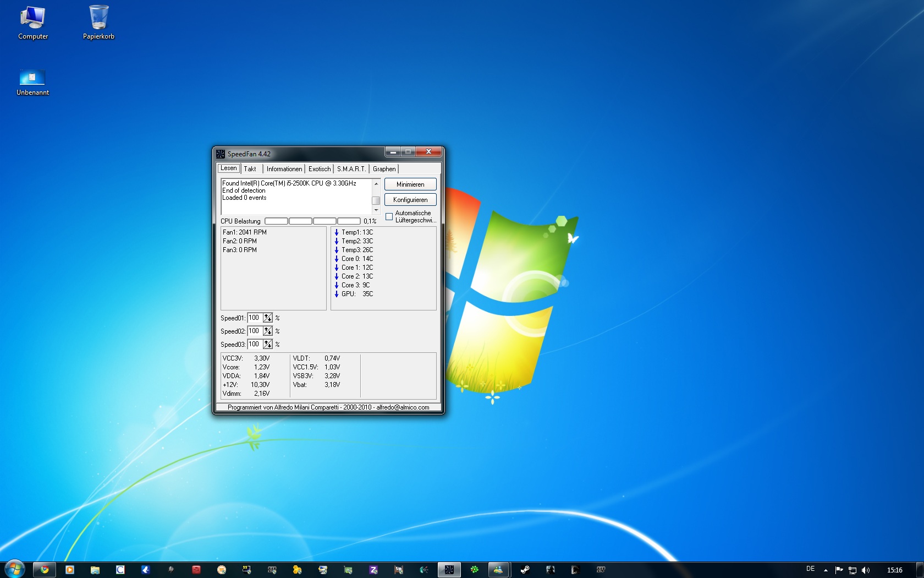Select the Papierkorb desktop icon
The image size is (924, 578).
98,23
